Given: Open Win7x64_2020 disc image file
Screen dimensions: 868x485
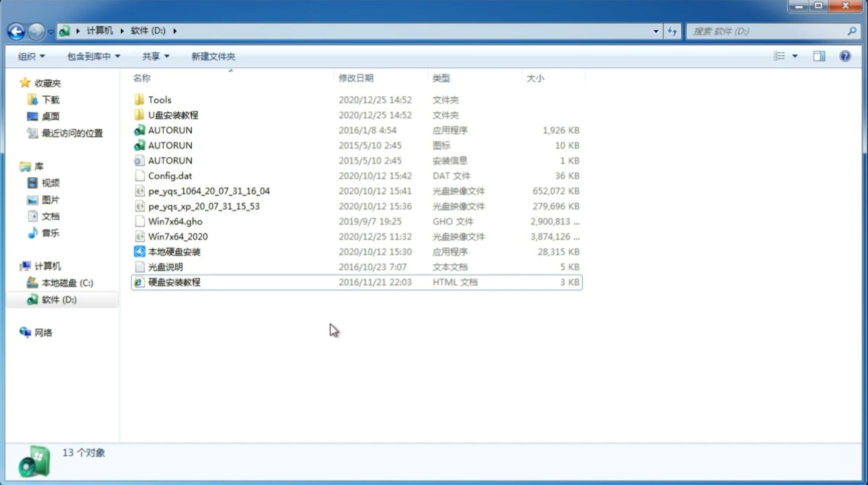Looking at the screenshot, I should tap(177, 237).
